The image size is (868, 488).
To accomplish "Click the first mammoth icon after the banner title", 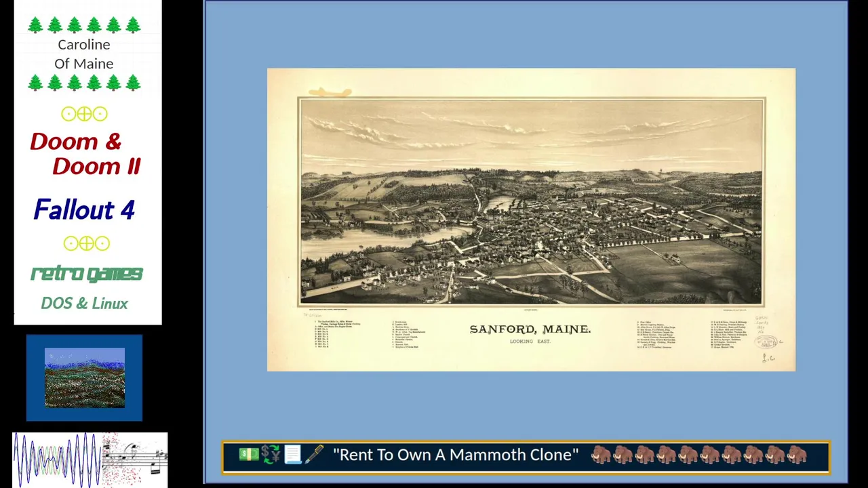I will pyautogui.click(x=601, y=454).
